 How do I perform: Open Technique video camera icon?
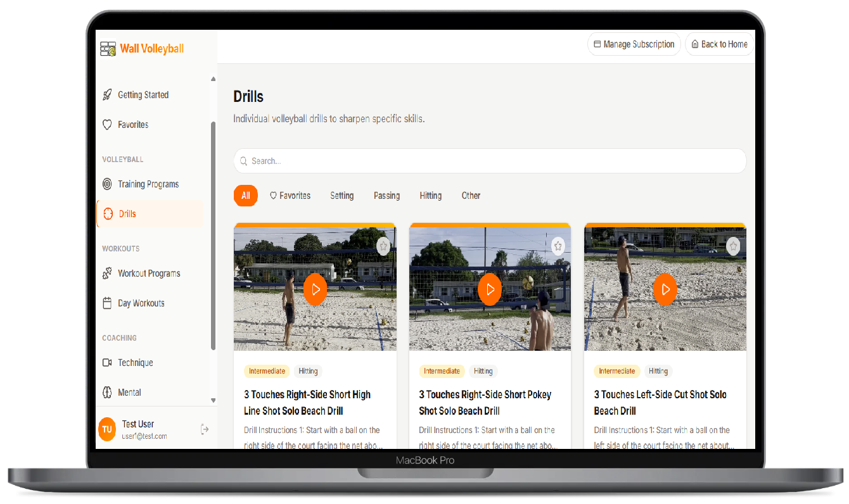click(107, 363)
